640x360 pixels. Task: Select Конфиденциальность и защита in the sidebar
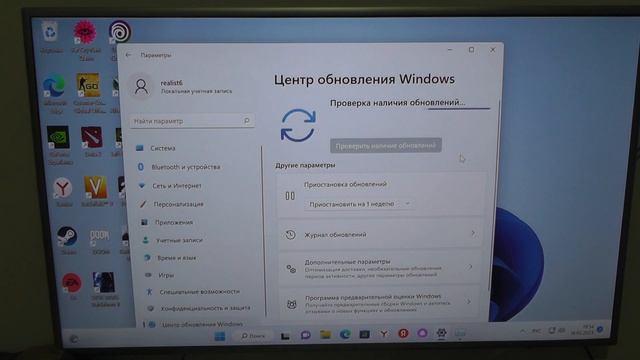[205, 308]
